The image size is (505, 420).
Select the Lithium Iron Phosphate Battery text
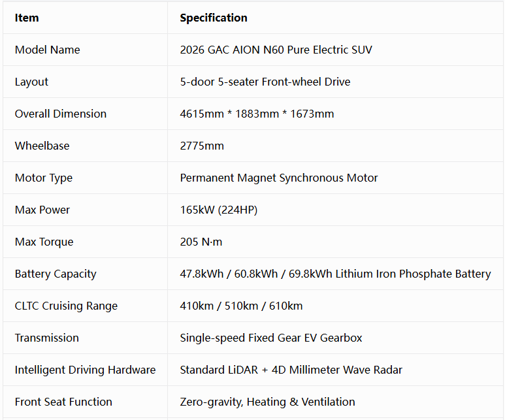click(x=413, y=274)
